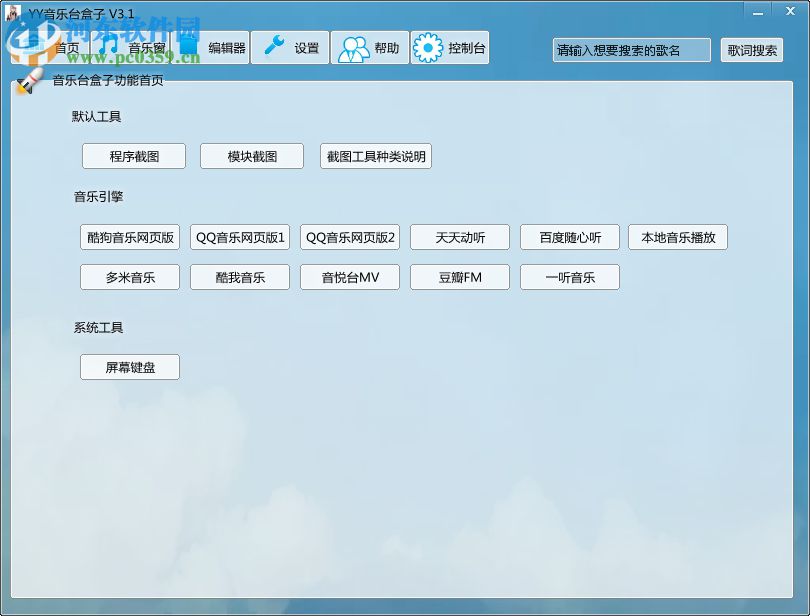This screenshot has width=810, height=616.
Task: Open 天天动听 player
Action: tap(459, 237)
